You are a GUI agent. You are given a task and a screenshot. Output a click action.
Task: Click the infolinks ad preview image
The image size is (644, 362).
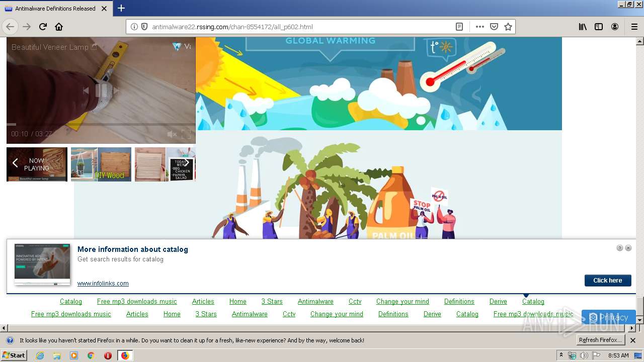click(42, 264)
